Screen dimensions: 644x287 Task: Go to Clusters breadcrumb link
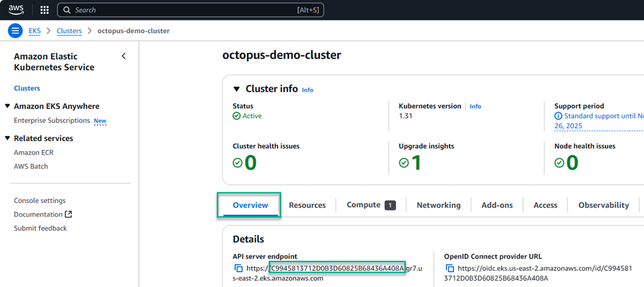[x=69, y=31]
